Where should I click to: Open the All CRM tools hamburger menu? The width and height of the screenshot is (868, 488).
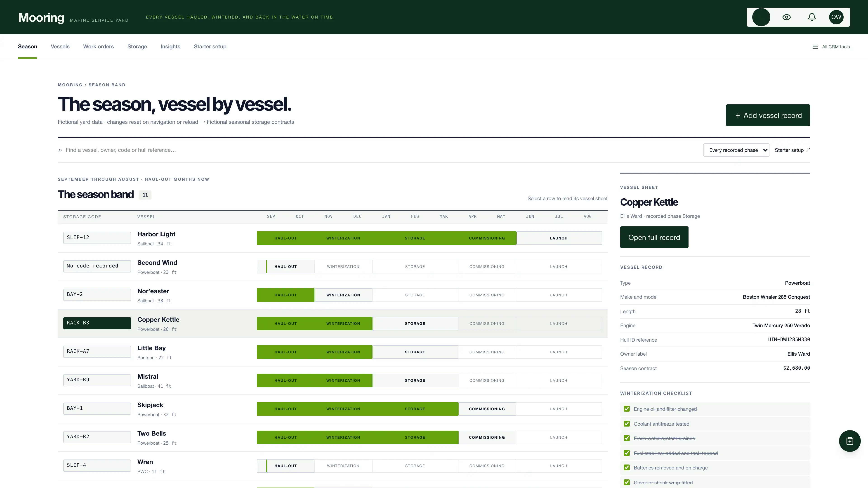[x=831, y=47]
